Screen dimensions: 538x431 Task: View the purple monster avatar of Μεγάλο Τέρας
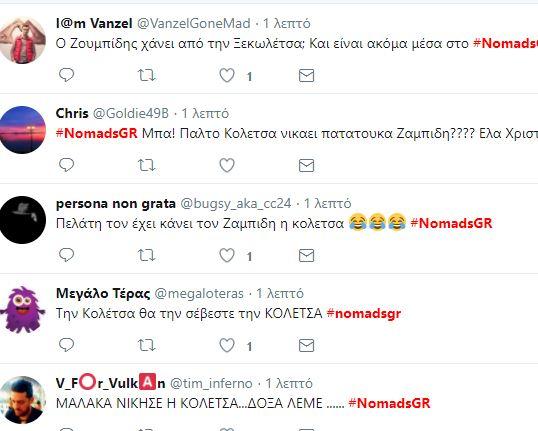point(23,310)
